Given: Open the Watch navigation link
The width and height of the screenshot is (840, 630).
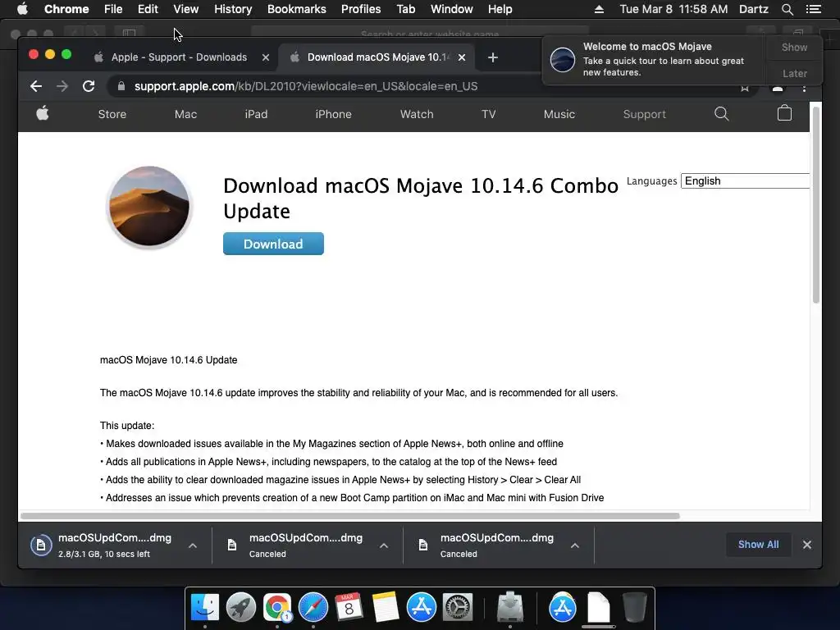Looking at the screenshot, I should click(x=417, y=114).
